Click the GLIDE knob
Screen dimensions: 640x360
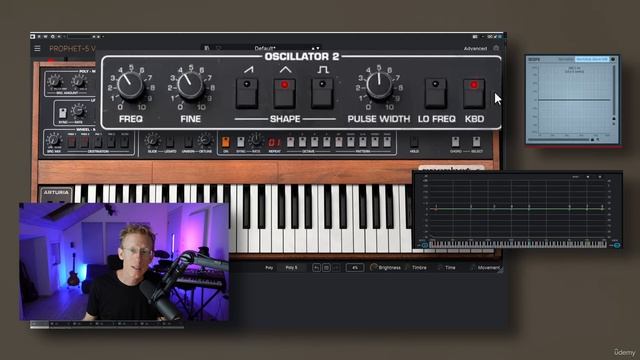152,140
